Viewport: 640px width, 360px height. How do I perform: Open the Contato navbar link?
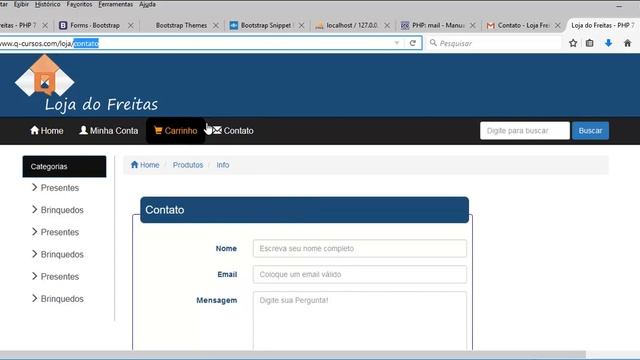click(233, 131)
